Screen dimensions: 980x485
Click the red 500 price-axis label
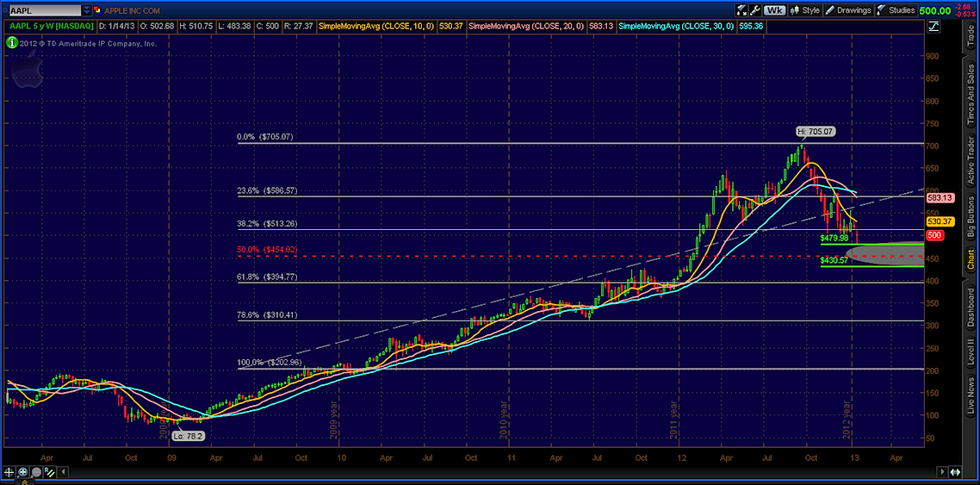click(x=935, y=235)
